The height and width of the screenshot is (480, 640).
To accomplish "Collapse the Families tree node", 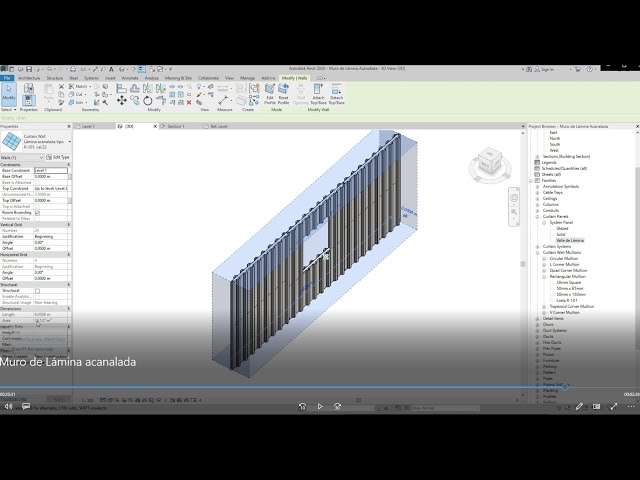I will 531,180.
